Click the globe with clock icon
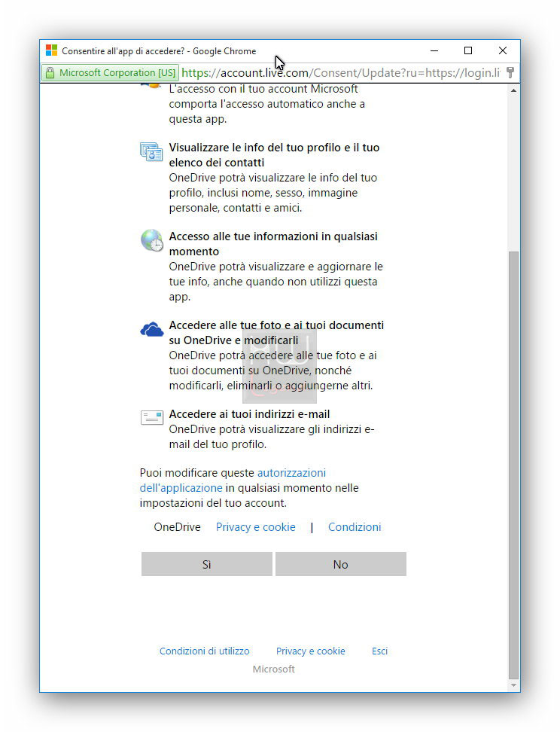 coord(152,240)
